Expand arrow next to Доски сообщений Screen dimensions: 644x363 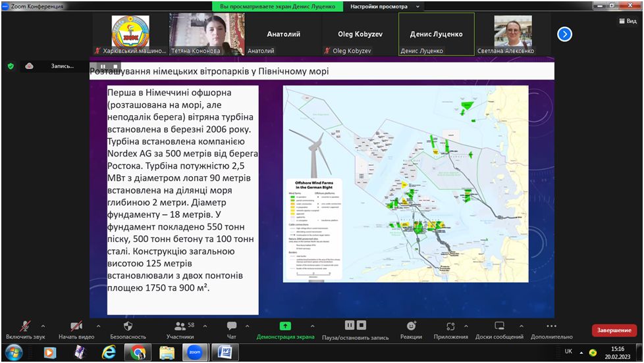pos(522,326)
